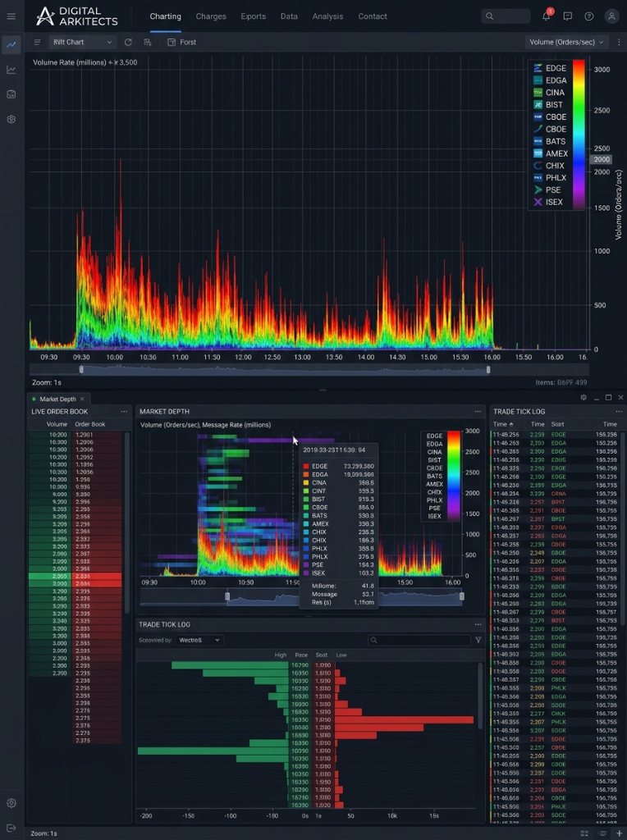The width and height of the screenshot is (627, 840).
Task: Open the Live Order Book options menu
Action: pos(124,412)
